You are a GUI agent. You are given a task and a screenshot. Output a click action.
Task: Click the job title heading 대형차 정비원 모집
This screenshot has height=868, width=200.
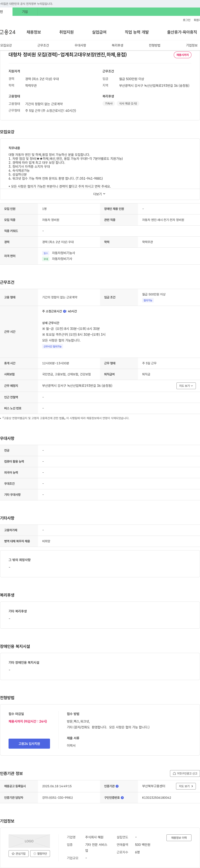click(67, 55)
